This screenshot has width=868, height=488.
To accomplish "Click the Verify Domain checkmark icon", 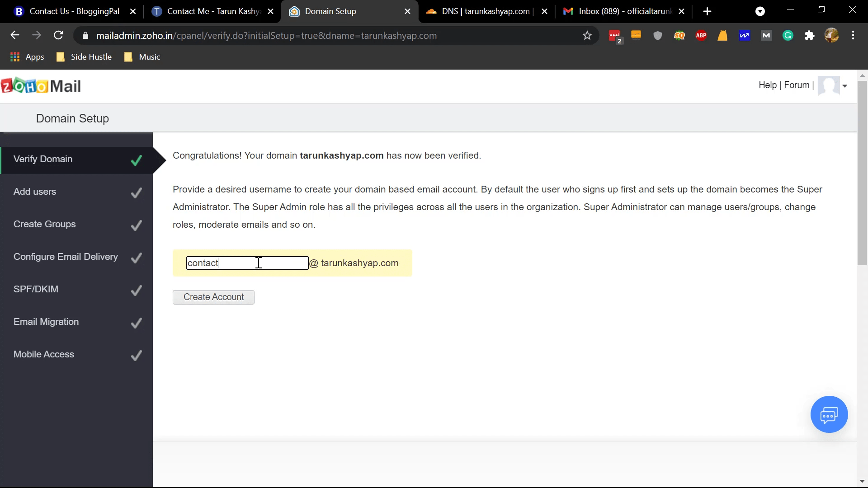I will coord(137,159).
